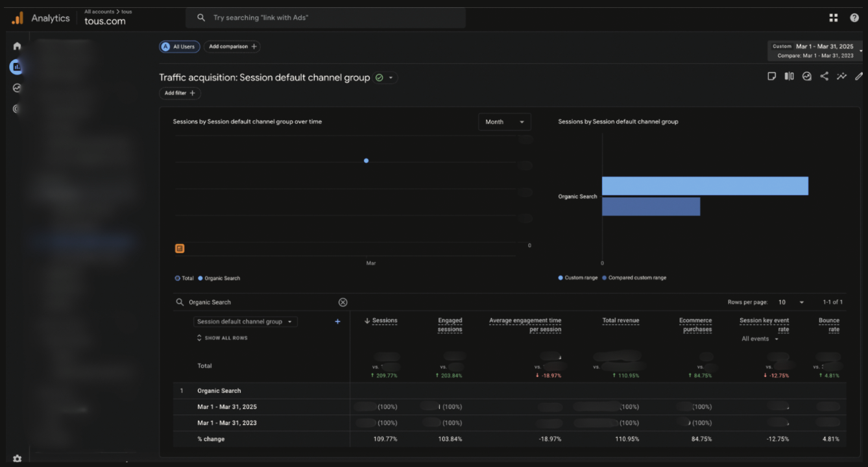
Task: Open Session default channel group dimension dropdown
Action: pyautogui.click(x=245, y=322)
